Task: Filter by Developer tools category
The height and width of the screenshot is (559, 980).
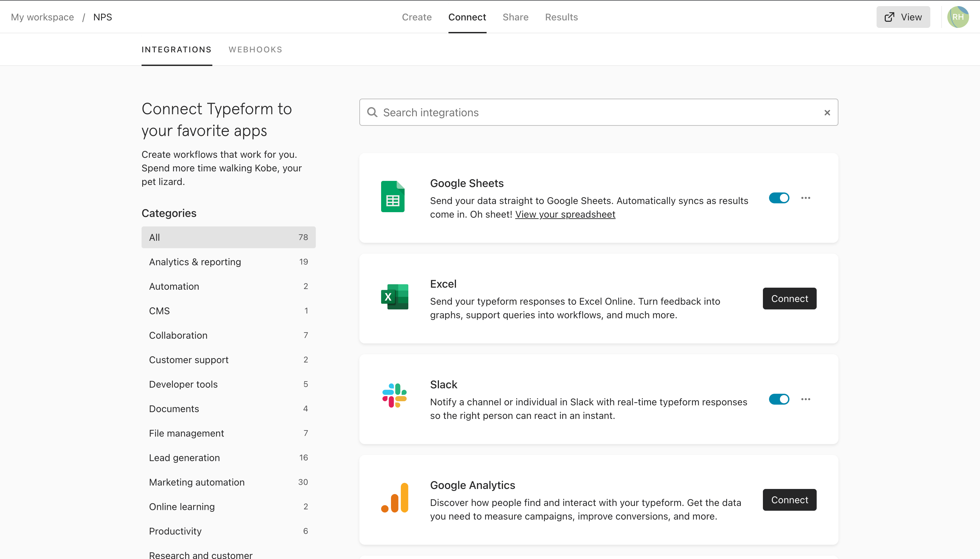Action: coord(228,384)
